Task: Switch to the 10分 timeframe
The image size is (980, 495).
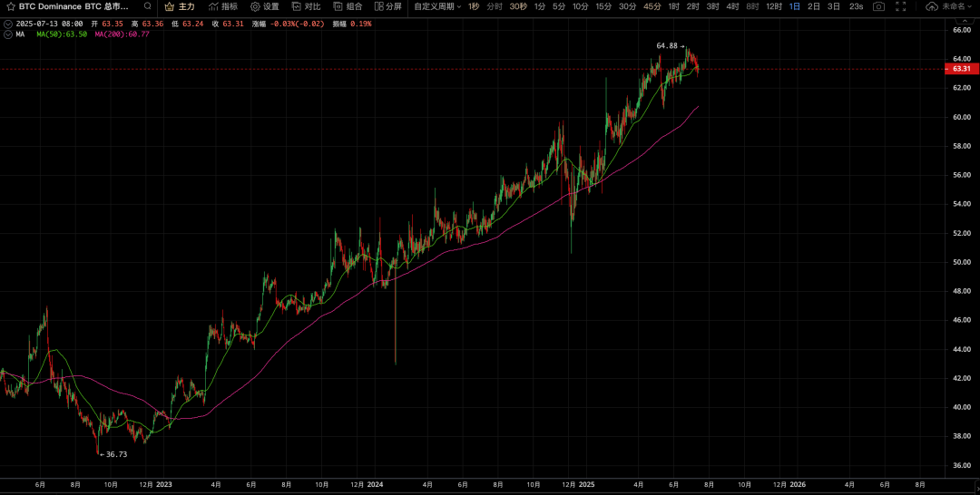Action: 581,7
